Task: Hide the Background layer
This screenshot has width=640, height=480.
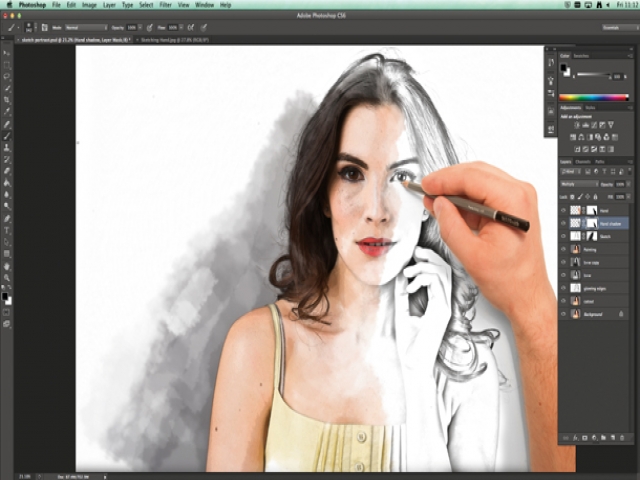Action: point(564,314)
